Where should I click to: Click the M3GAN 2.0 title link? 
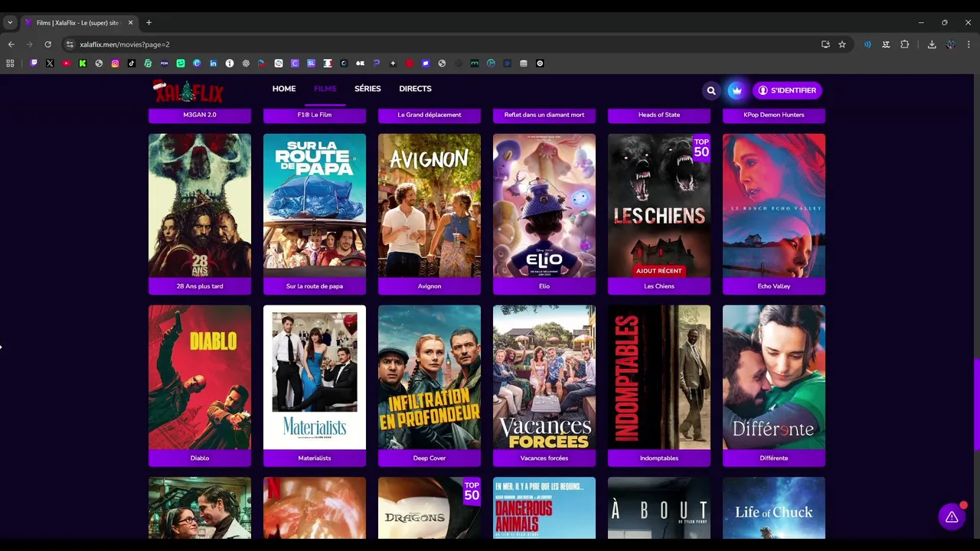pyautogui.click(x=200, y=115)
